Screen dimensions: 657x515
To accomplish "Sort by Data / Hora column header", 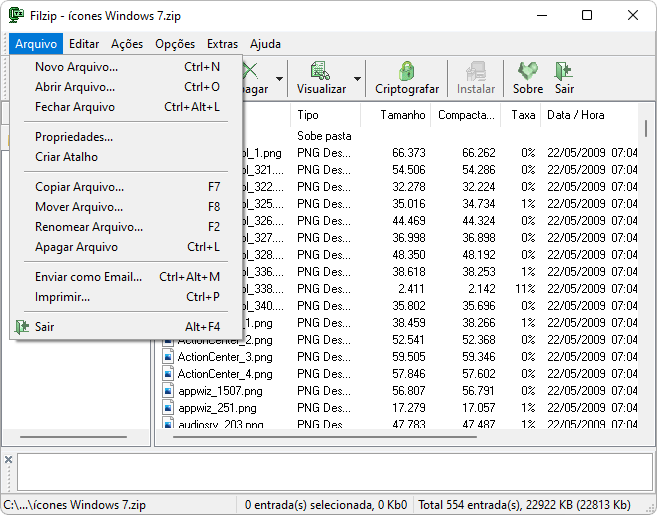I will pos(589,115).
